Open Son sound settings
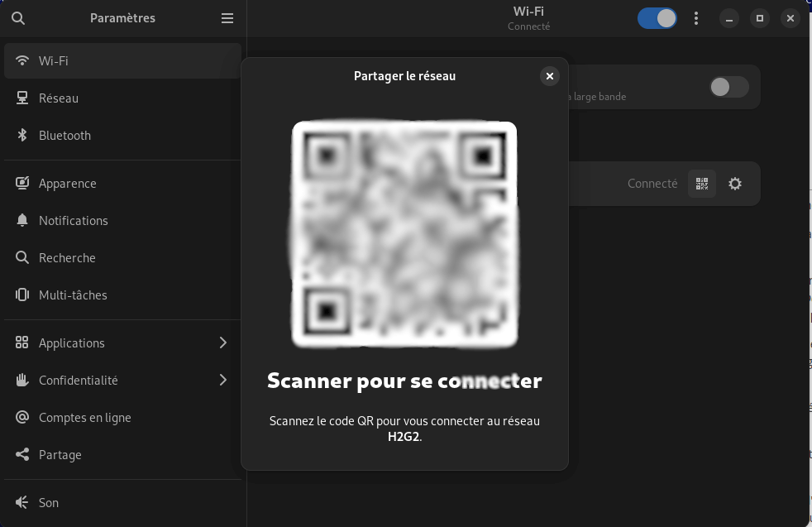Image resolution: width=812 pixels, height=527 pixels. coord(122,503)
